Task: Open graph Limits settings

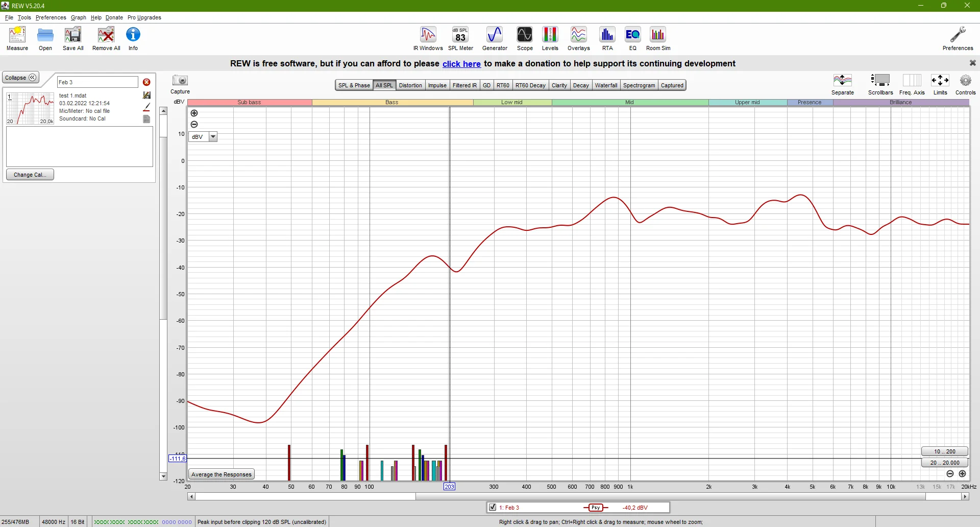Action: click(940, 85)
